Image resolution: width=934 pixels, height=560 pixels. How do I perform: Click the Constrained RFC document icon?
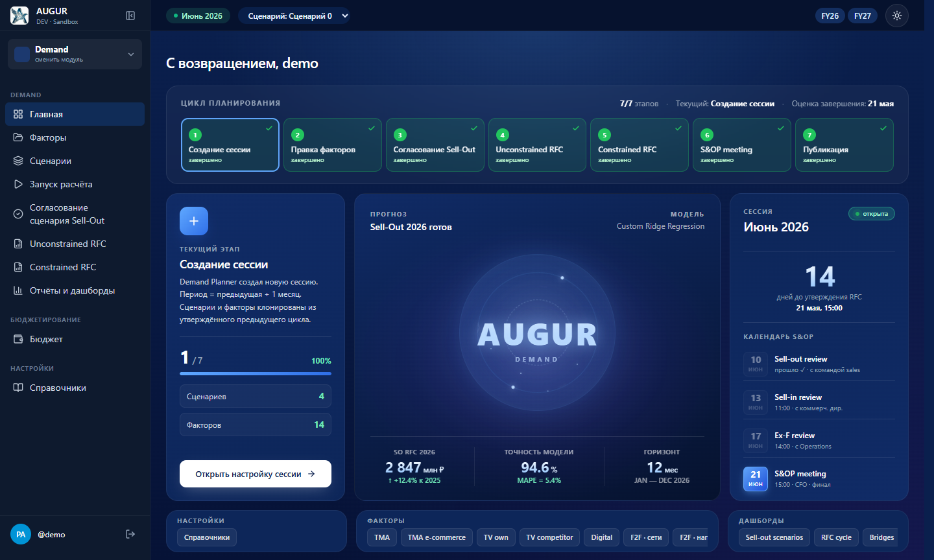[18, 267]
